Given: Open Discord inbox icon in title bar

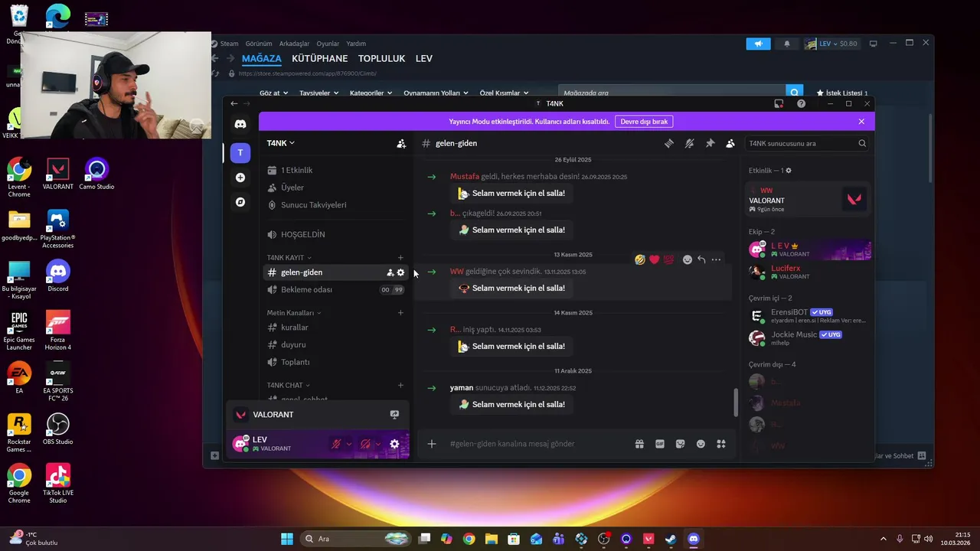Looking at the screenshot, I should click(779, 103).
